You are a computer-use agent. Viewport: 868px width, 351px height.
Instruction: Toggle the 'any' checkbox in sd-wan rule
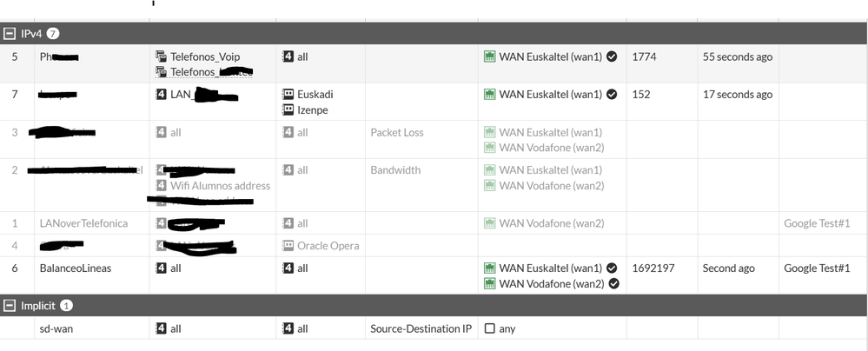tap(490, 329)
